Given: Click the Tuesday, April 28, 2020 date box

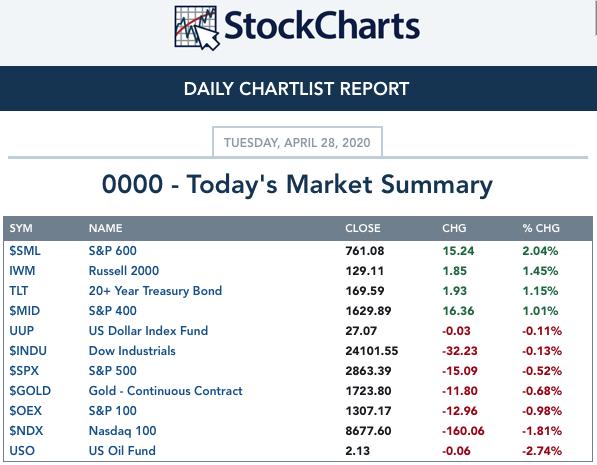Looking at the screenshot, I should click(297, 142).
